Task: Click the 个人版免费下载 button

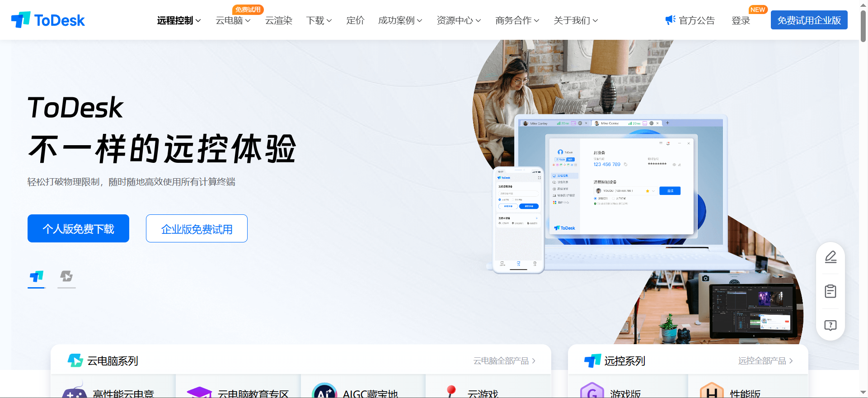Action: tap(78, 228)
